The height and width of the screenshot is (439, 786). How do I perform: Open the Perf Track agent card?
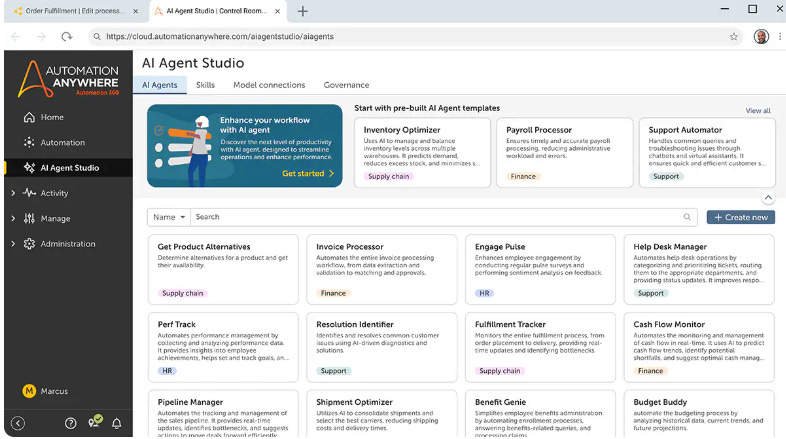223,347
